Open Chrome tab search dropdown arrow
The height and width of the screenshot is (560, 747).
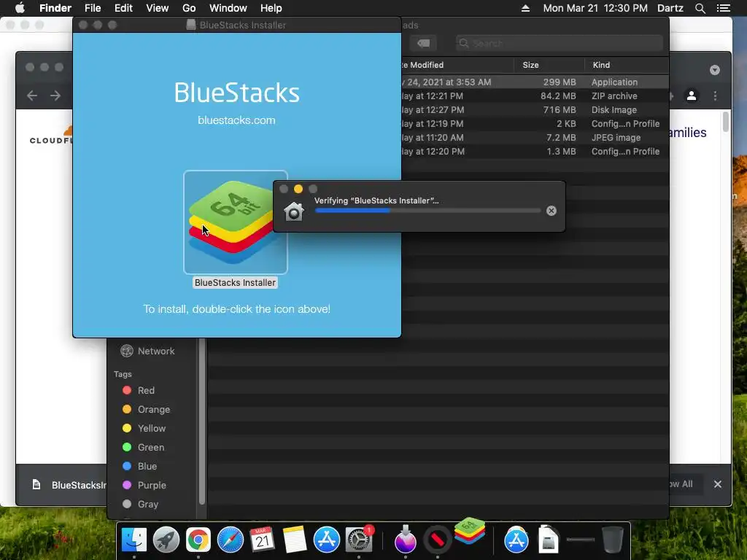click(x=715, y=70)
